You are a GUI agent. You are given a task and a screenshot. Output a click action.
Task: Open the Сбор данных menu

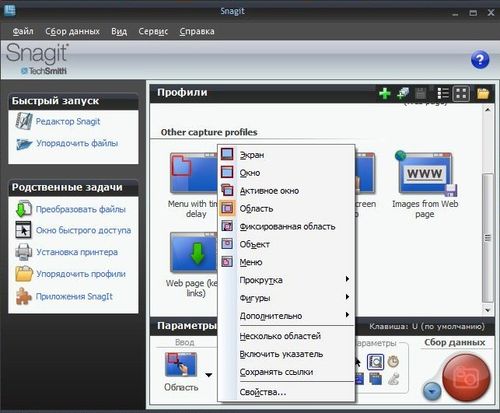click(72, 31)
